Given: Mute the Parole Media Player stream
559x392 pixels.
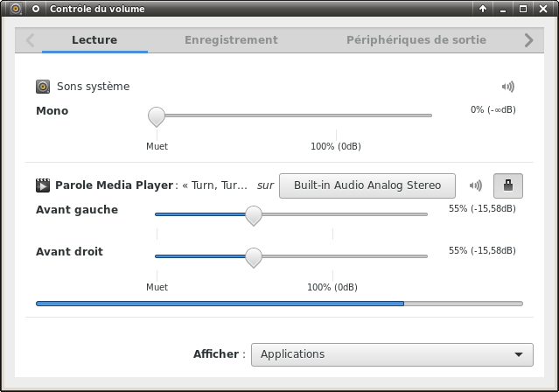Looking at the screenshot, I should coord(476,185).
